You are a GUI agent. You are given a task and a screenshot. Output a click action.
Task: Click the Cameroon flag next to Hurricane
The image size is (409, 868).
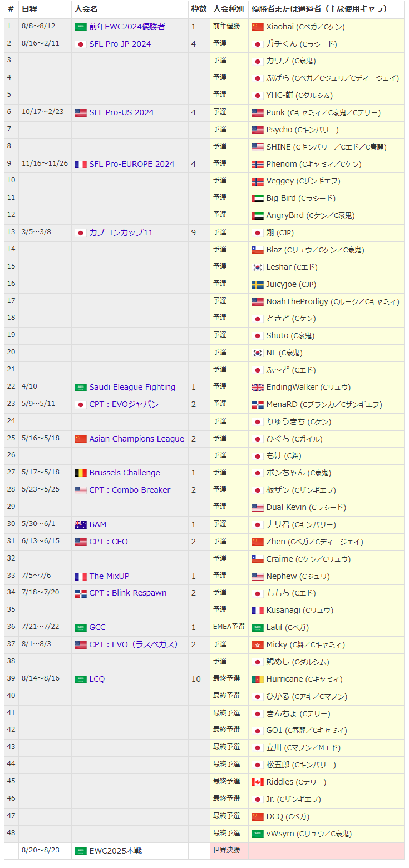[258, 679]
